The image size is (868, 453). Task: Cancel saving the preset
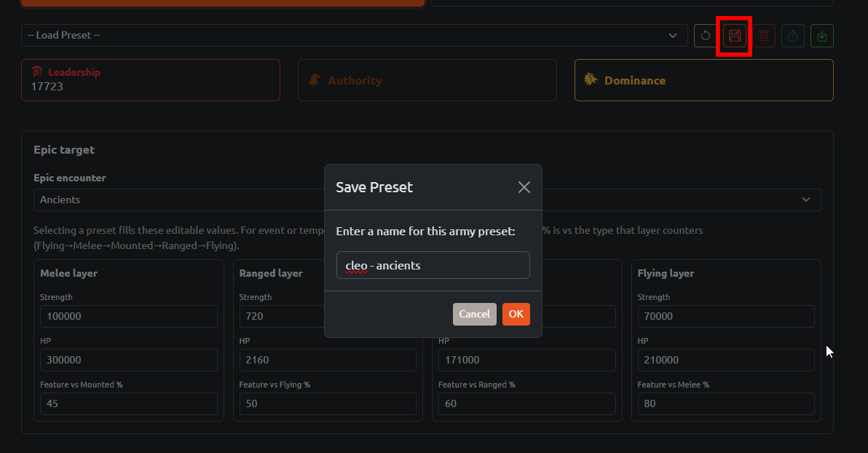coord(474,314)
